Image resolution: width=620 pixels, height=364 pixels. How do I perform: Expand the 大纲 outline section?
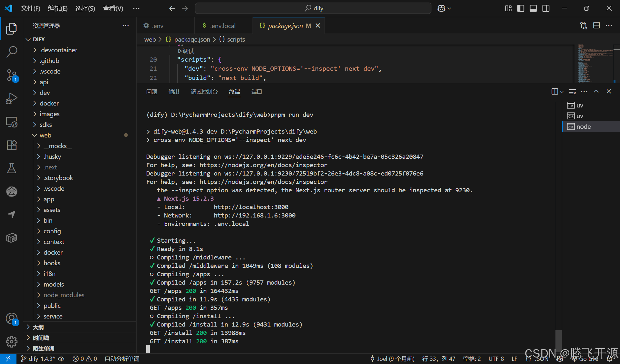[38, 327]
